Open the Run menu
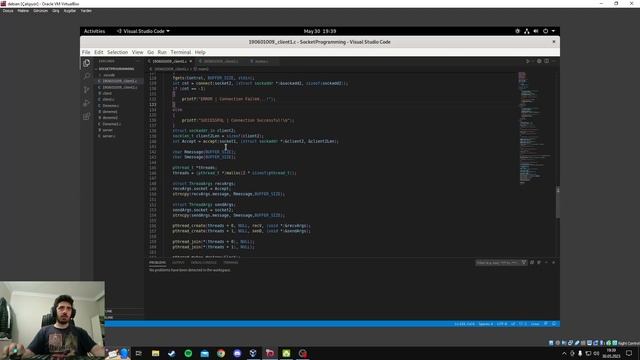Screen dimensions: 640x360 tap(162, 52)
